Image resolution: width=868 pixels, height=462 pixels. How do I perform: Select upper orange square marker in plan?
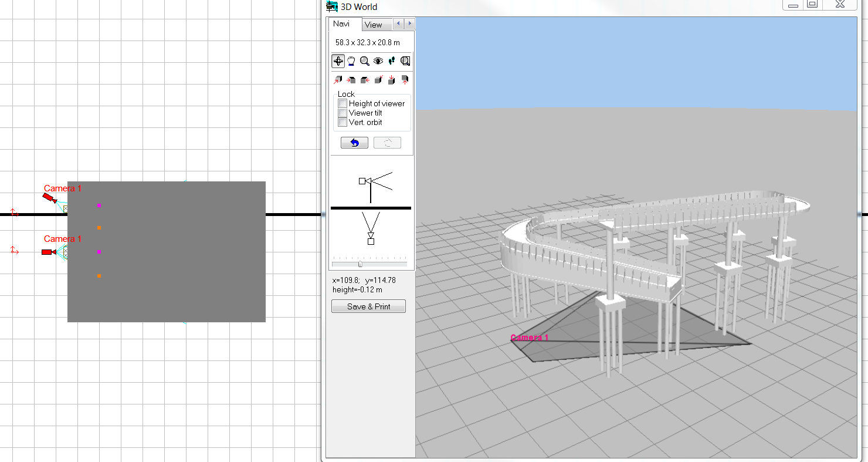99,228
